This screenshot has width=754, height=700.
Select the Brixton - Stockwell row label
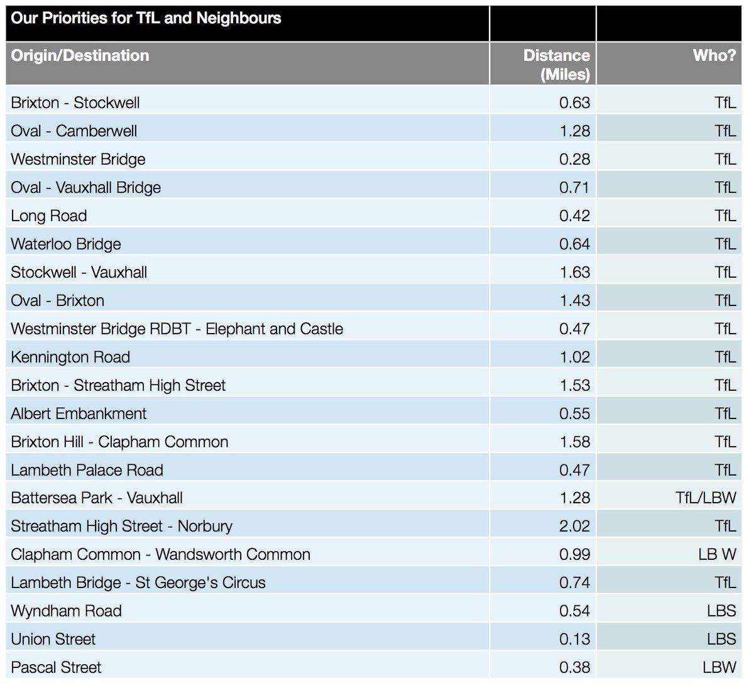click(x=75, y=102)
